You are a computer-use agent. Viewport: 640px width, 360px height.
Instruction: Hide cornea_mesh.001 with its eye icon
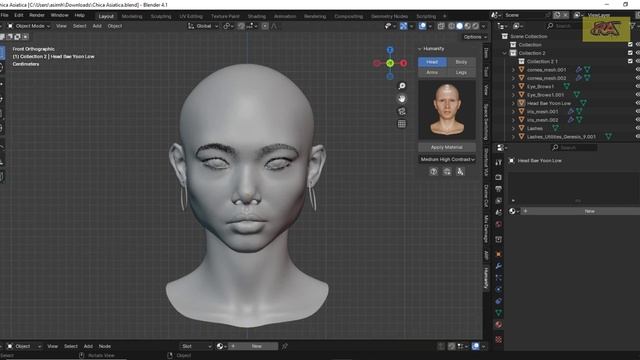tap(638, 70)
